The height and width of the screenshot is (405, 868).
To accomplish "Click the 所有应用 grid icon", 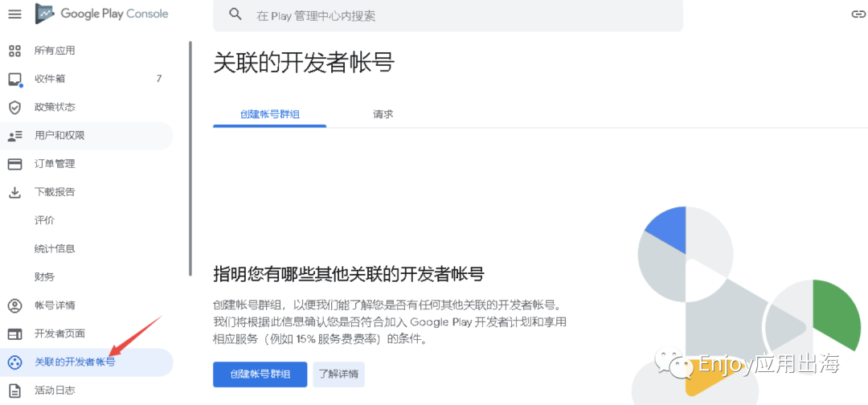I will [x=15, y=51].
